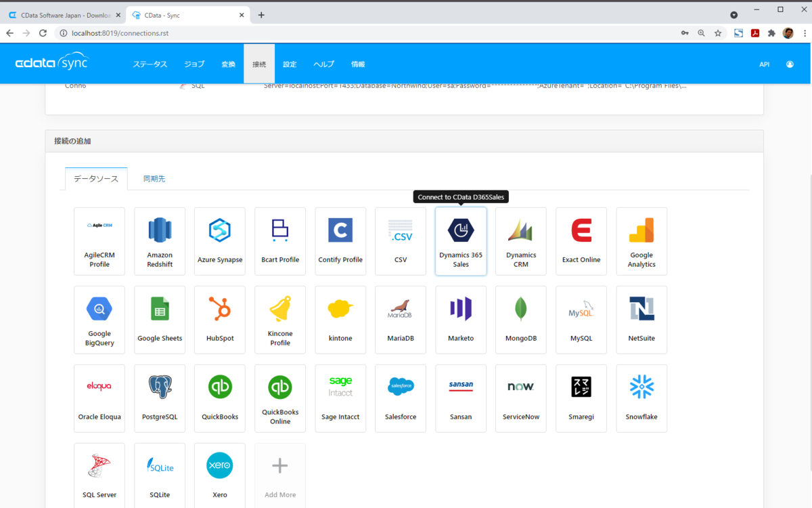Click the Add More plus tile
This screenshot has width=812, height=508.
[x=280, y=475]
